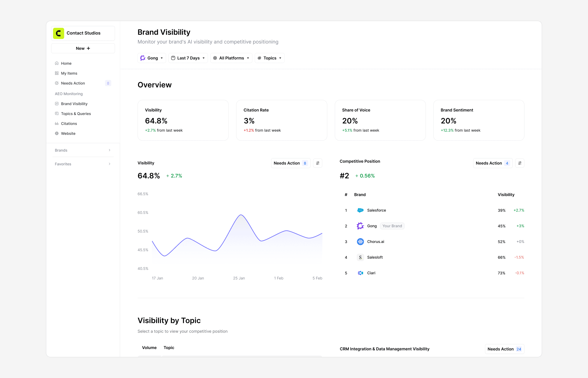Open Competitive Position filter settings icon
The height and width of the screenshot is (378, 588).
pos(520,163)
